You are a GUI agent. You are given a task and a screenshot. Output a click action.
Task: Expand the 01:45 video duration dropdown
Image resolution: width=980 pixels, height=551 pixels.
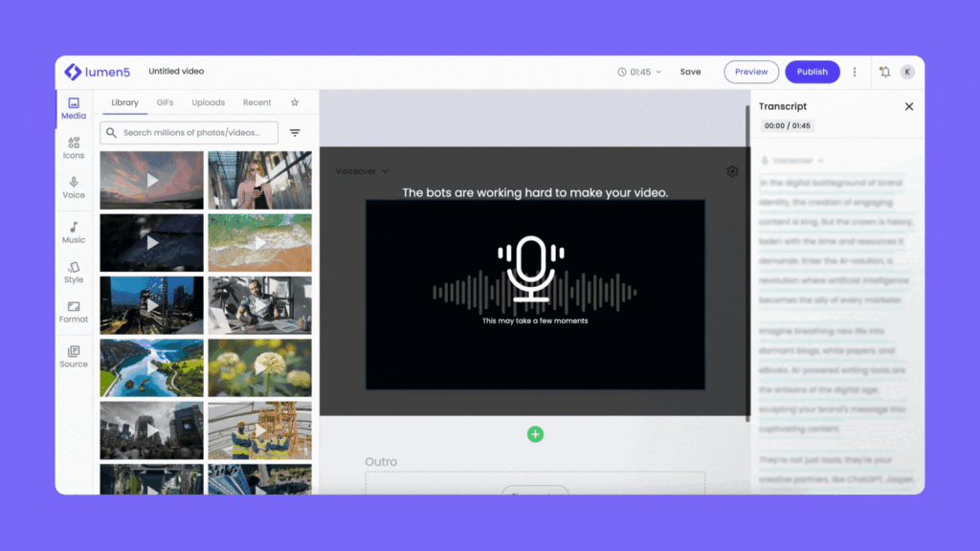coord(639,72)
